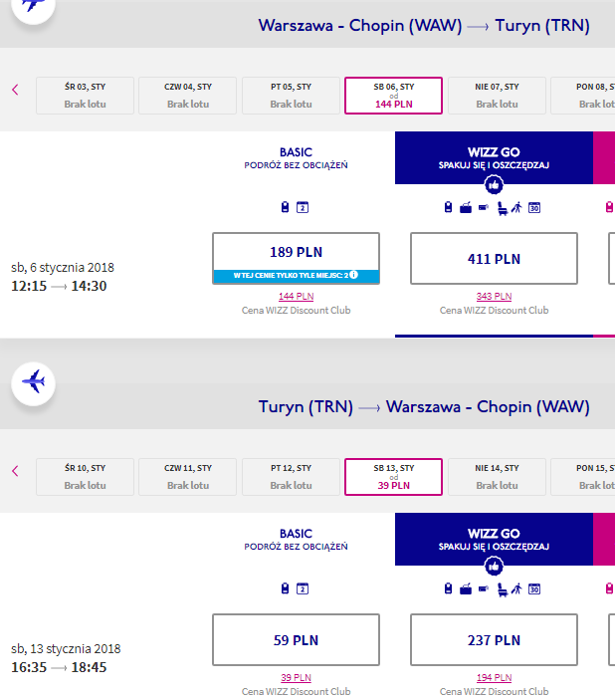The width and height of the screenshot is (615, 700).
Task: Open the 194 PLN Discount Club price link
Action: [494, 677]
